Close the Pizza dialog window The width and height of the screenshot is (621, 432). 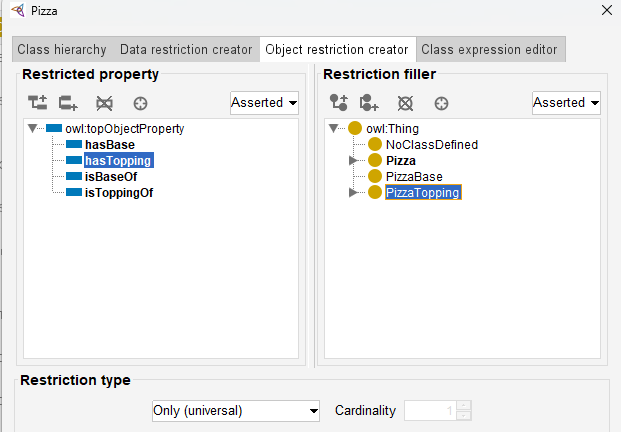tap(607, 10)
